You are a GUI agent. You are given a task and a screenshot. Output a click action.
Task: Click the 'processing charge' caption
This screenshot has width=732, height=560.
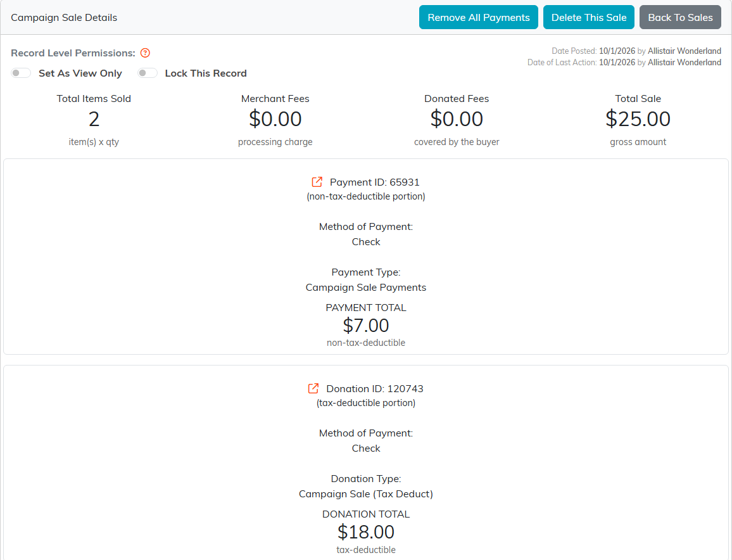click(275, 141)
